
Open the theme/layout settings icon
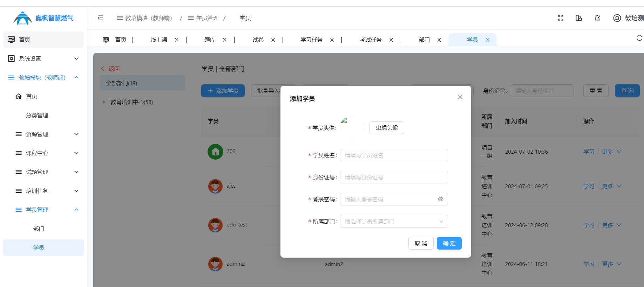coord(579,18)
